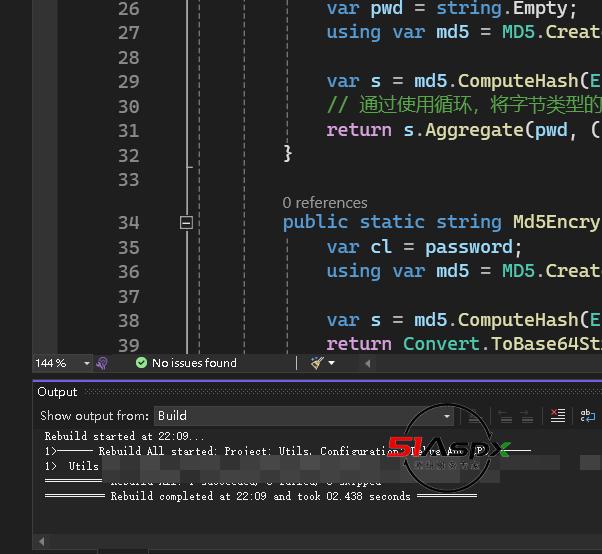Image resolution: width=602 pixels, height=554 pixels.
Task: Click the 'return s.Aggregate' statement on line 31
Action: click(464, 130)
